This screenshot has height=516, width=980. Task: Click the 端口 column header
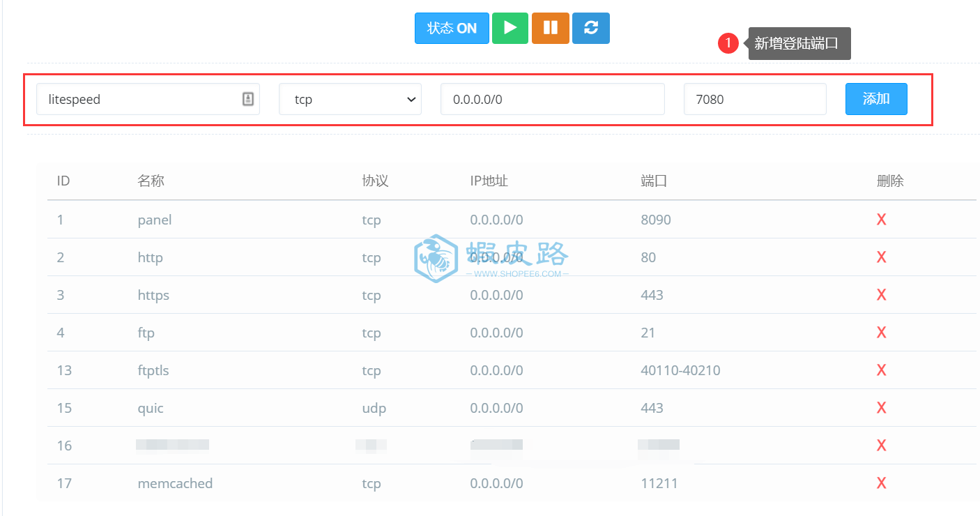[654, 181]
